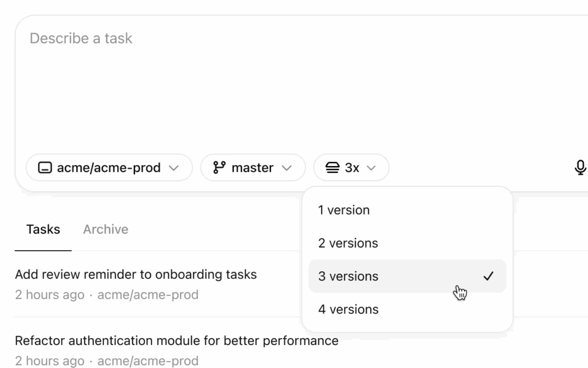Choose 2 versions from the list
Image resolution: width=588 pixels, height=368 pixels.
tap(407, 243)
